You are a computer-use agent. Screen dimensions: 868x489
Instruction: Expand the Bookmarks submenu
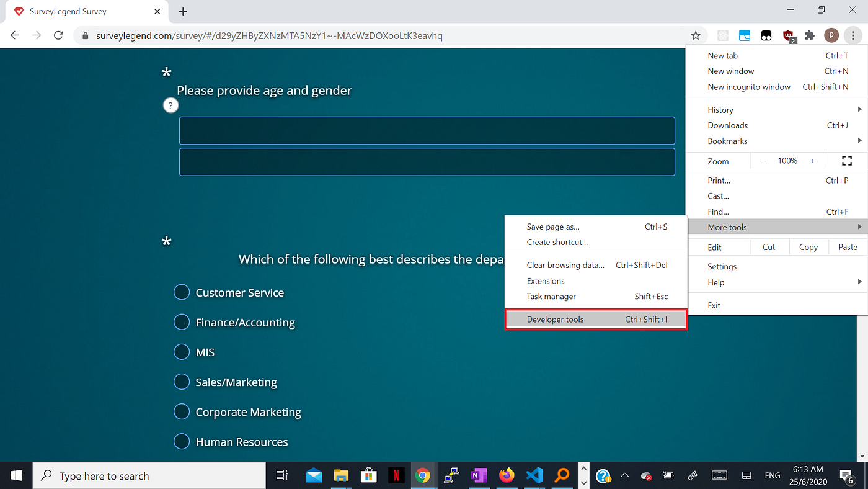727,141
